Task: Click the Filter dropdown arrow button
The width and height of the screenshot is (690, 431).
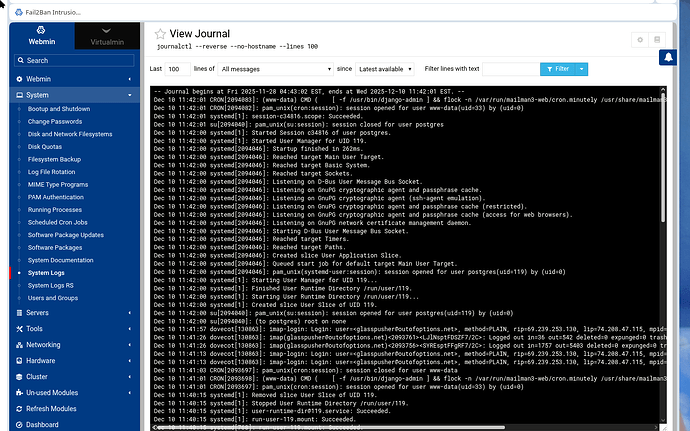Action: point(582,69)
